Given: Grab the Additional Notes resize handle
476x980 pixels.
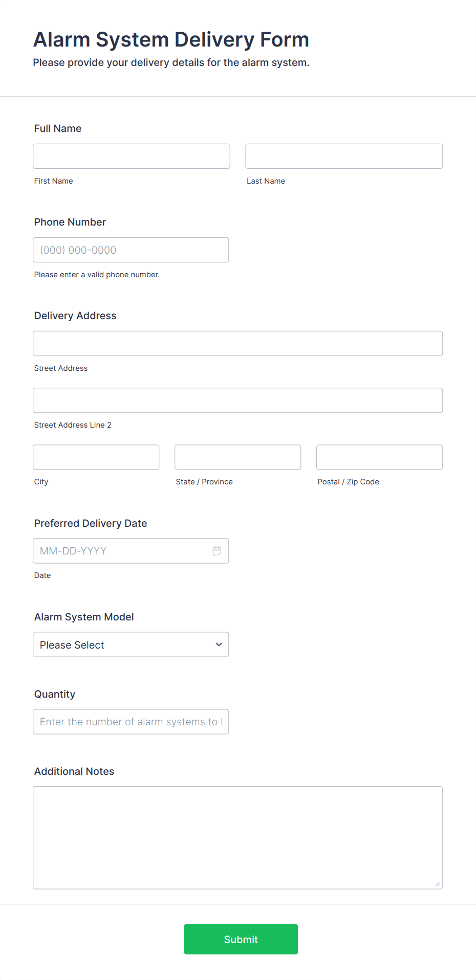Looking at the screenshot, I should [438, 884].
